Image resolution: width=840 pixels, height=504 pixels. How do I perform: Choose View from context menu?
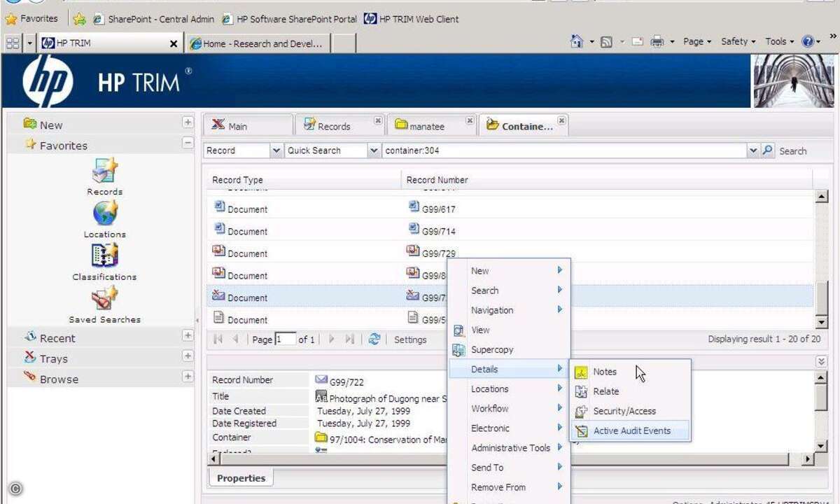pyautogui.click(x=510, y=330)
